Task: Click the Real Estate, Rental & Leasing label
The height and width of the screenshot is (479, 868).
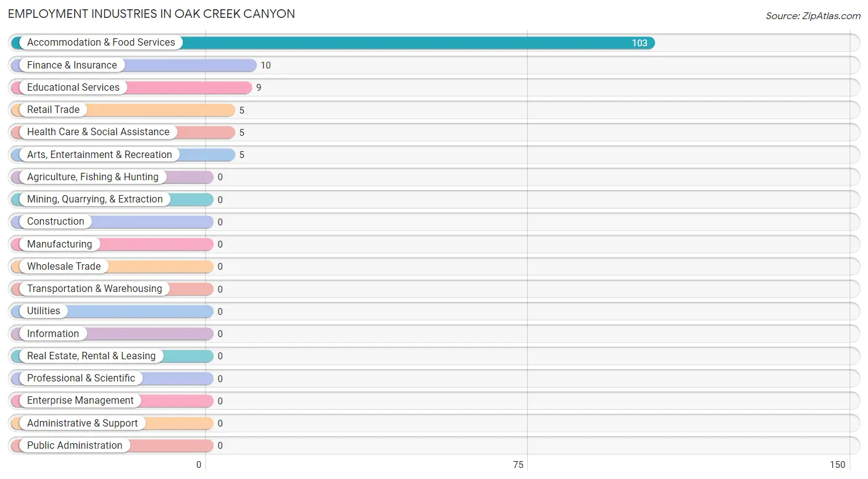Action: (91, 356)
